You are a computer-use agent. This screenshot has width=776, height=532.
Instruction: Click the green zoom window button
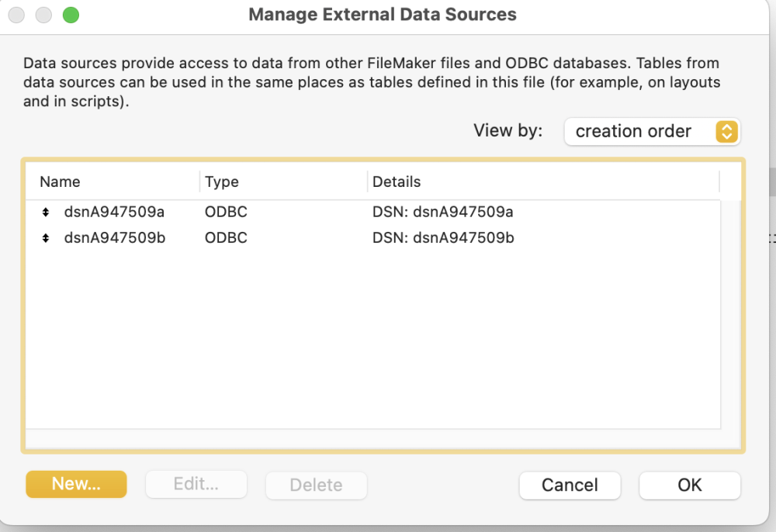point(71,15)
